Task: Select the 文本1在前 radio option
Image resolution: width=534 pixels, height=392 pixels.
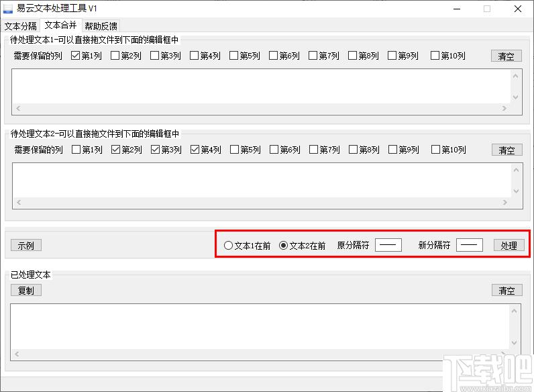Action: pos(247,246)
